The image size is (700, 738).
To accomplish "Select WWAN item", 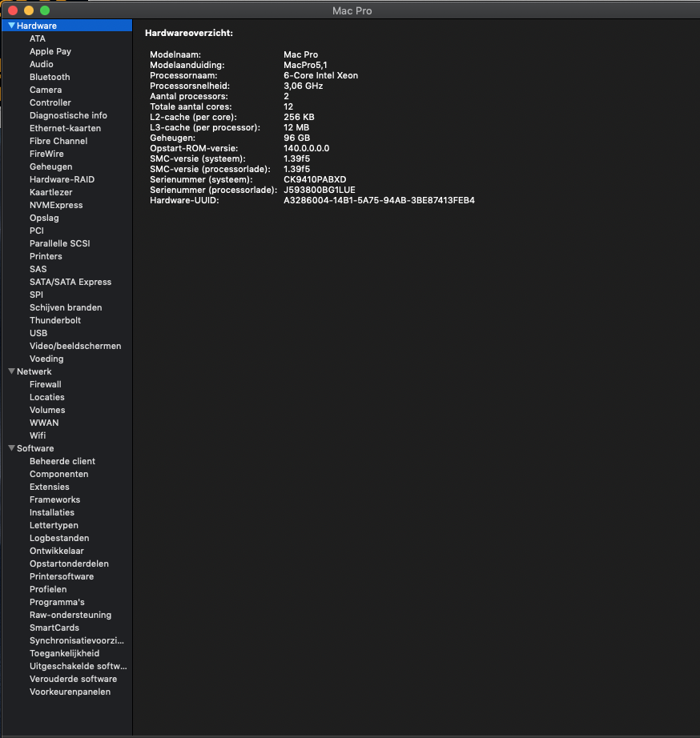I will (x=44, y=423).
